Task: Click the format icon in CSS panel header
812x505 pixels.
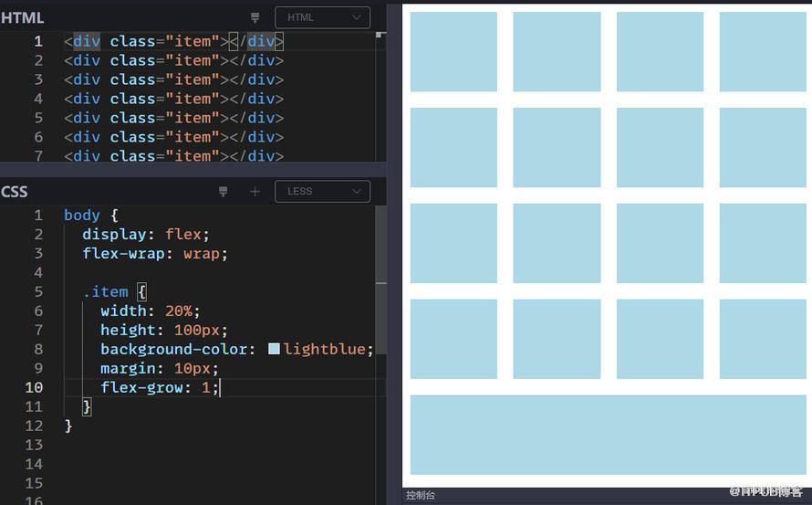Action: coord(224,192)
